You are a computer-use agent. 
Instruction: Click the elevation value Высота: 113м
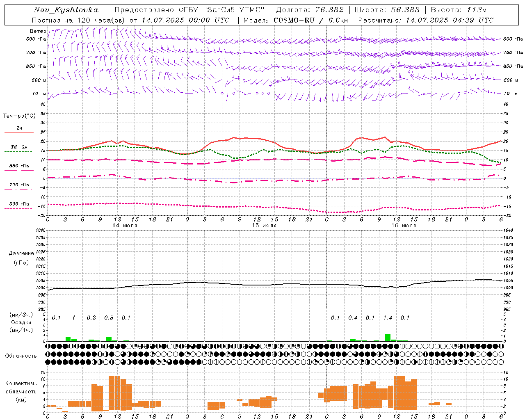(459, 10)
